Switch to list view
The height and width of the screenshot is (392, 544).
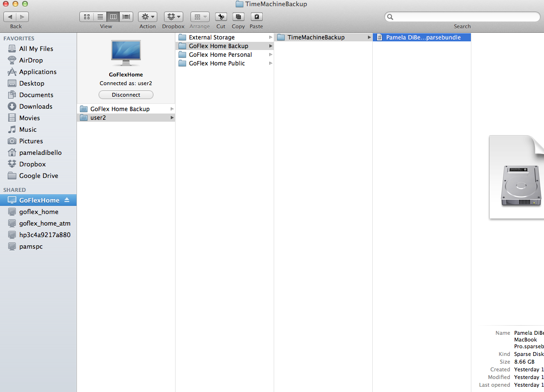coord(100,17)
